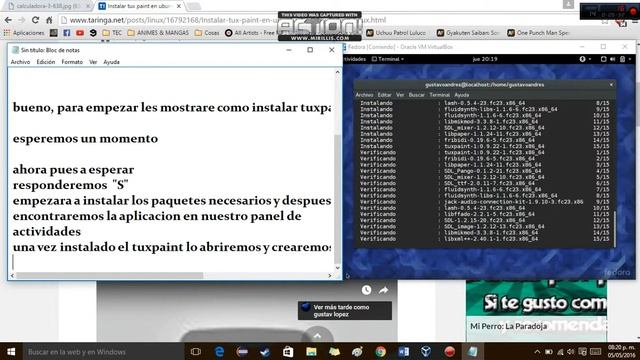Open Ver menu in Bloc de notas

click(x=93, y=62)
